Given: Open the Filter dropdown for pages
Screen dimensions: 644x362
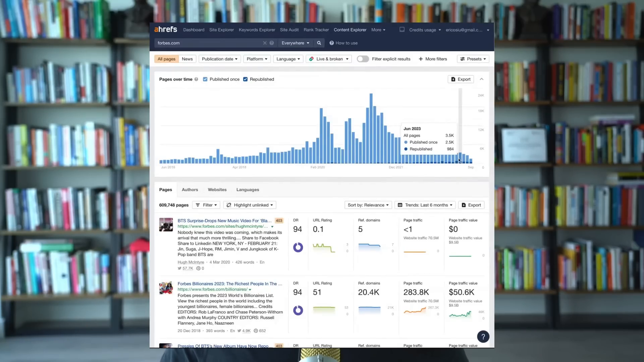Looking at the screenshot, I should 206,205.
